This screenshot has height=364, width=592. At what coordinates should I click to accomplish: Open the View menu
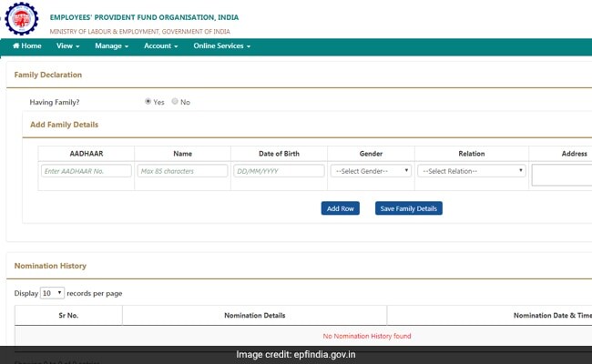click(x=68, y=45)
